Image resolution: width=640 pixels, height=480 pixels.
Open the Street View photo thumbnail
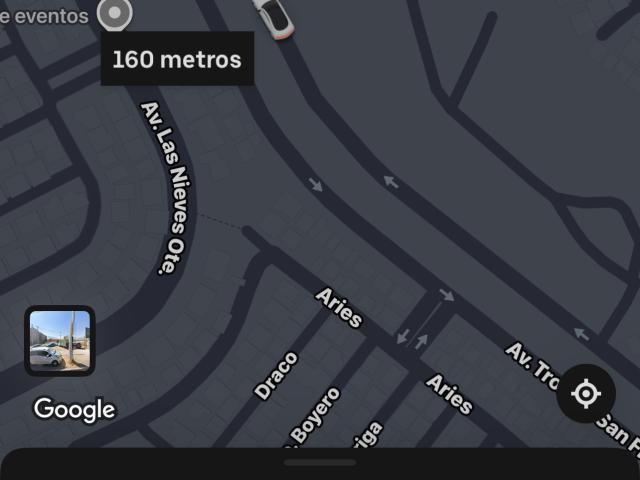[x=60, y=340]
